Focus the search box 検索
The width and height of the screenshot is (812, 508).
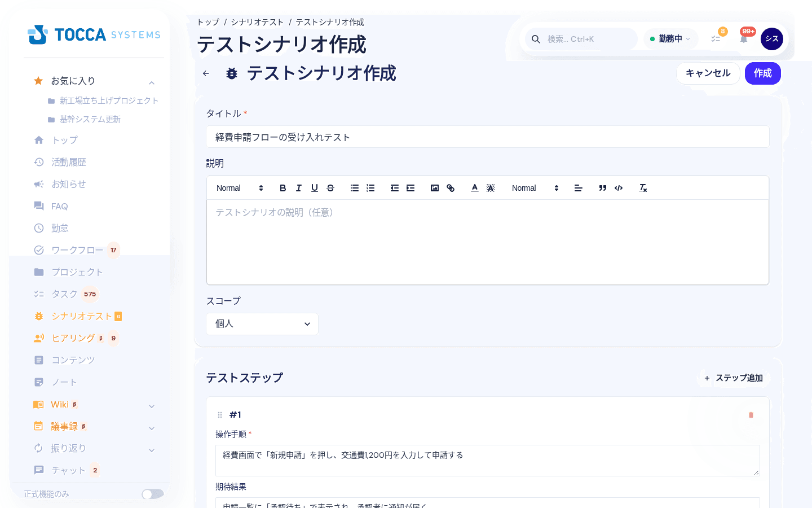(581, 39)
